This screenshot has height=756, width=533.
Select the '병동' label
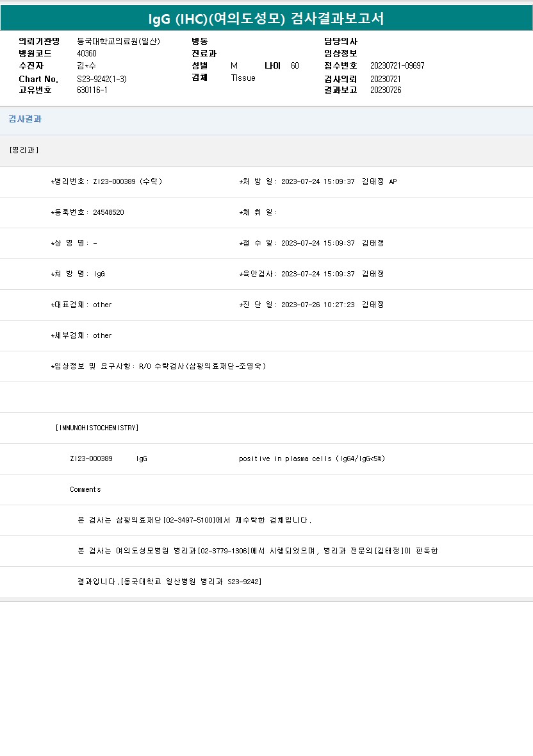200,42
